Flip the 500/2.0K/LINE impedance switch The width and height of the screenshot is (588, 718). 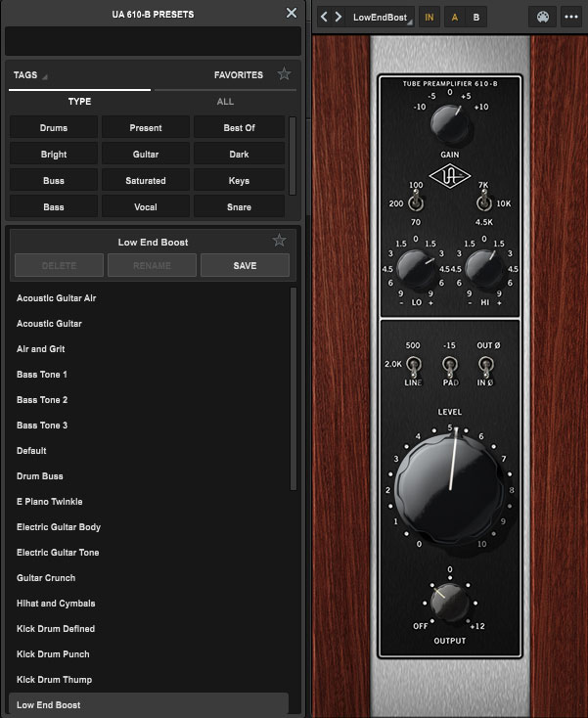[414, 366]
